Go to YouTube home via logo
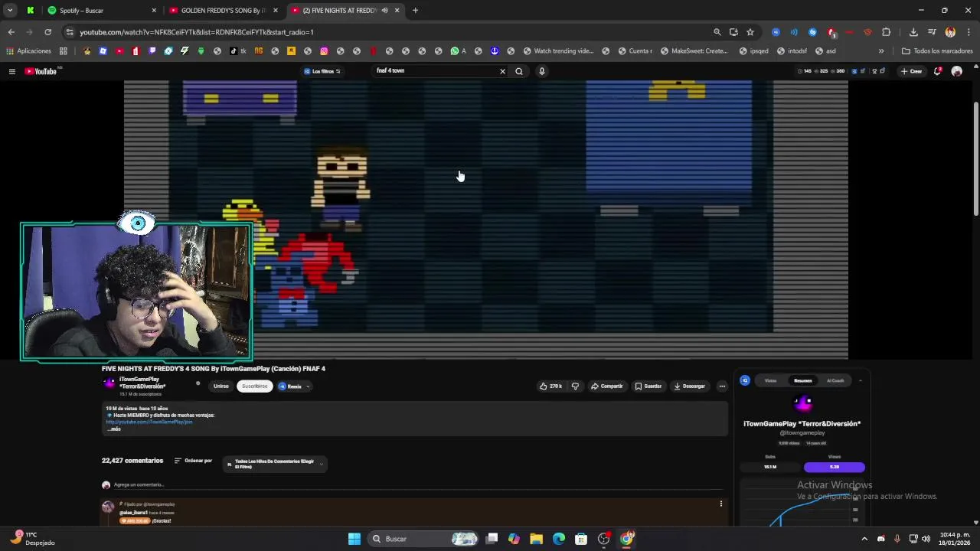The width and height of the screenshot is (980, 551). point(41,71)
